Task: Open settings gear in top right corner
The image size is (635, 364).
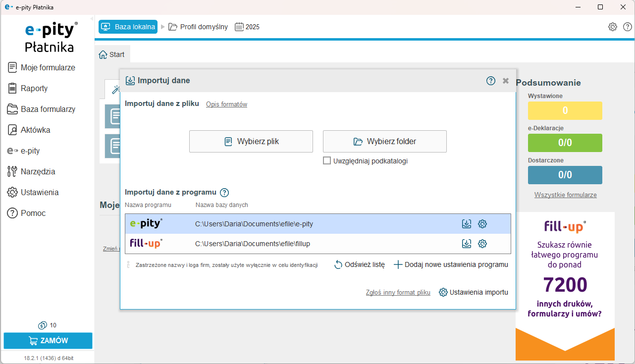Action: pos(613,27)
